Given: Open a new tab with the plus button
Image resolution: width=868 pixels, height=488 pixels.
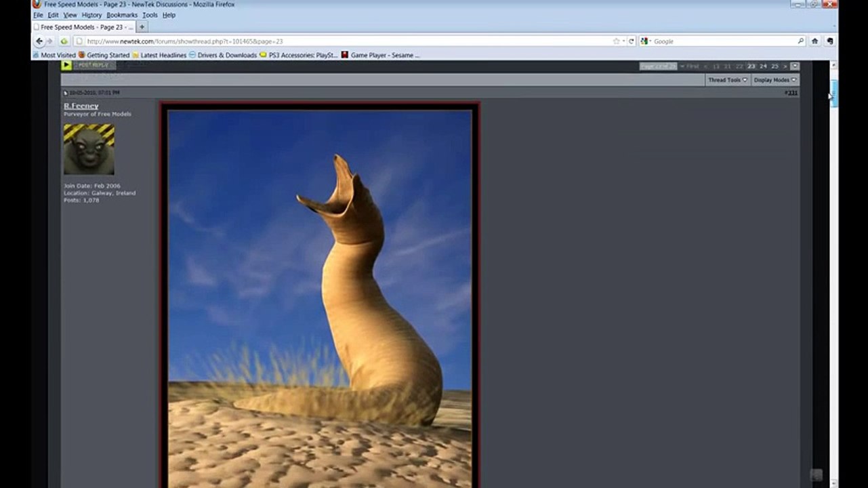Looking at the screenshot, I should click(142, 27).
